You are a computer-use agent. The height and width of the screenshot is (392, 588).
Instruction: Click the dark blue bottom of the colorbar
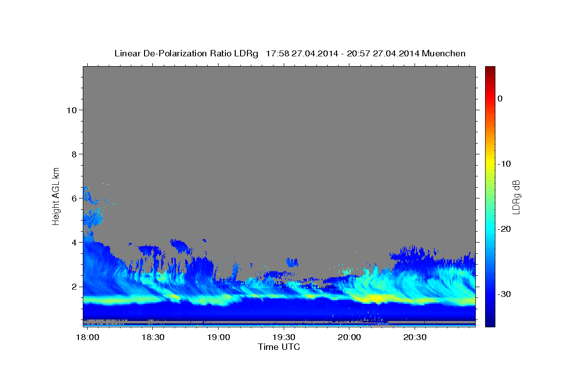tap(490, 322)
